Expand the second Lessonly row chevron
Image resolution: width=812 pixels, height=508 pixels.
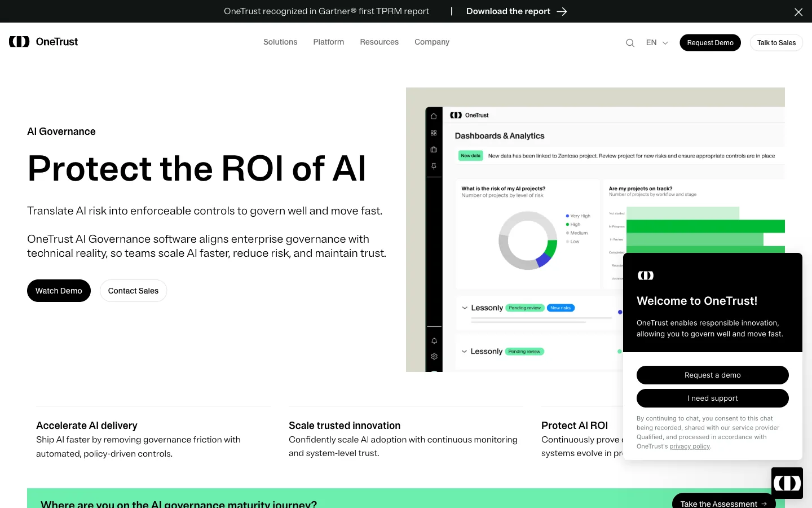[464, 352]
